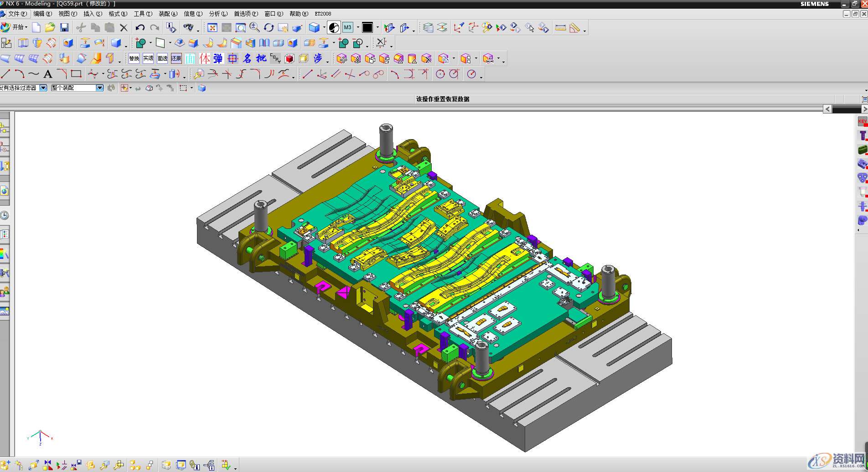This screenshot has width=868, height=472.
Task: Open the 整个装配 scope dropdown
Action: [99, 88]
